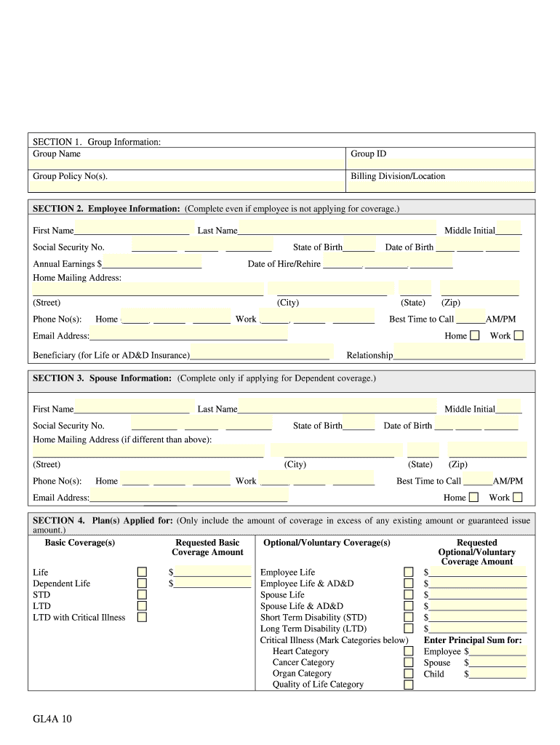Select the basic STD coverage checkbox
The width and height of the screenshot is (560, 745).
click(x=142, y=594)
